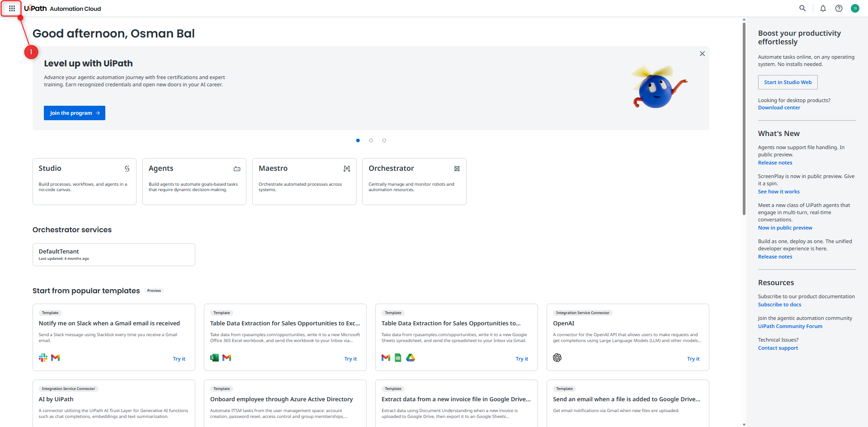Click the Join the program button
The width and height of the screenshot is (868, 427).
(75, 113)
